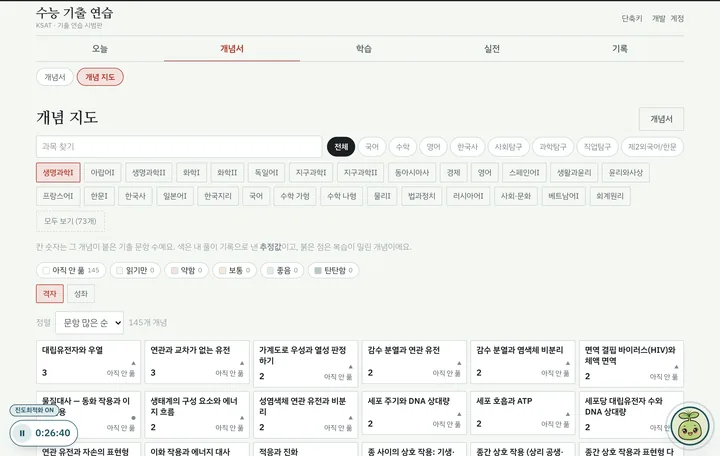The height and width of the screenshot is (456, 720).
Task: Toggle the 탄탄함 status filter
Action: 333,270
